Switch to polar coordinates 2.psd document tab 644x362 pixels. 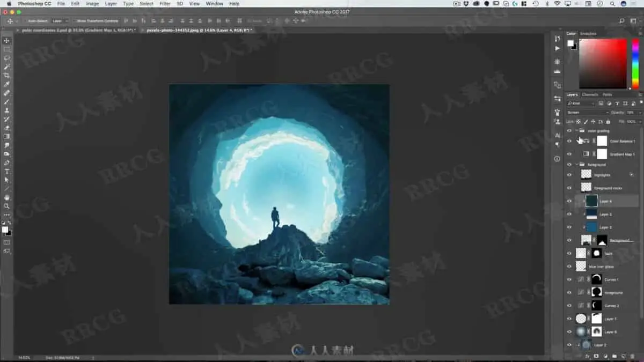pyautogui.click(x=78, y=30)
